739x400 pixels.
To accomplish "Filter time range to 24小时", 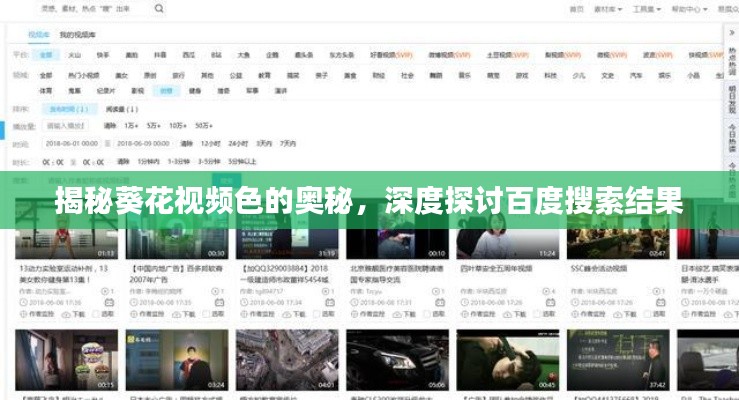I will pyautogui.click(x=238, y=143).
